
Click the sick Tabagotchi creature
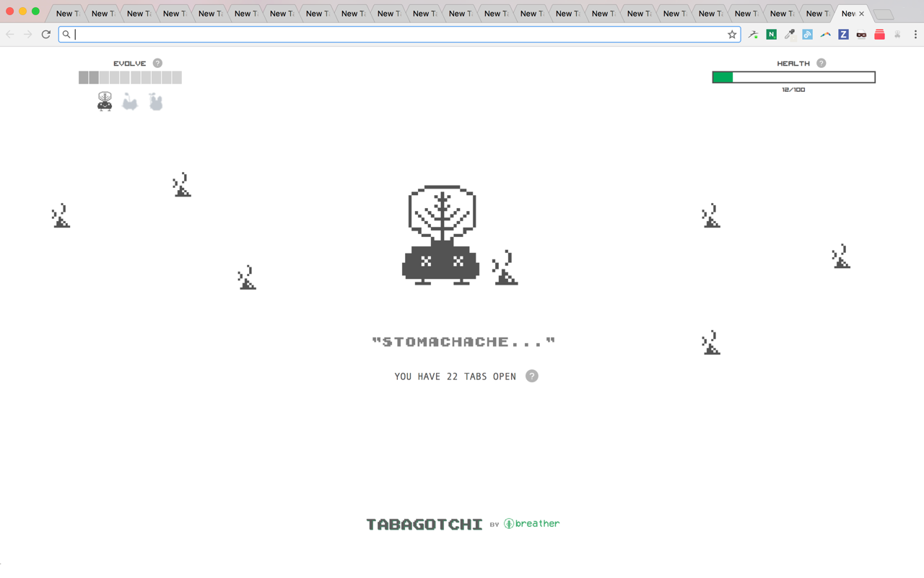[441, 235]
